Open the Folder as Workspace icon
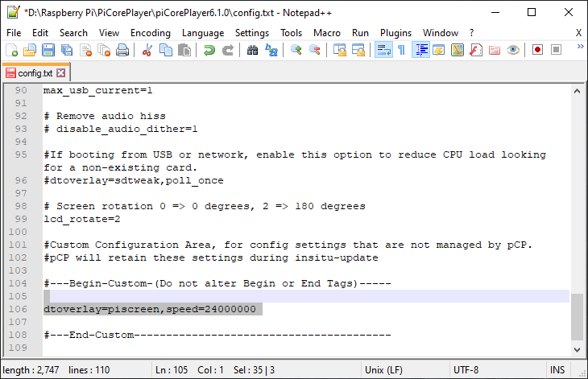 pyautogui.click(x=495, y=50)
